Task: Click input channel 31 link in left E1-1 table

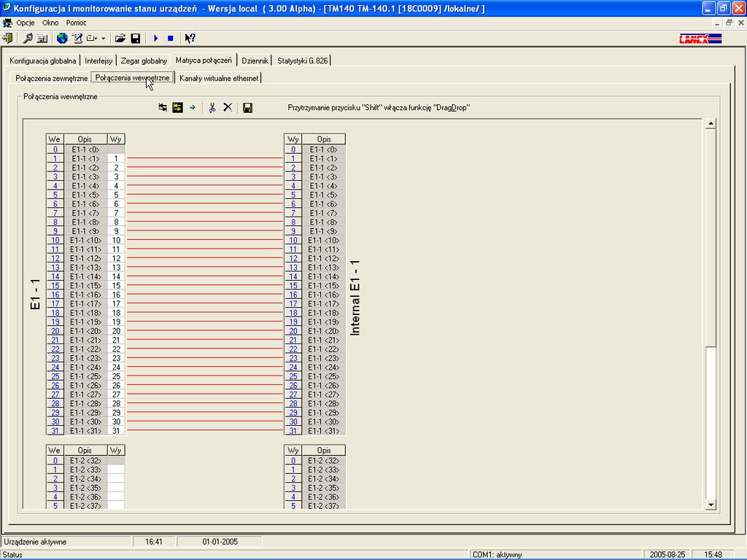Action: click(55, 430)
